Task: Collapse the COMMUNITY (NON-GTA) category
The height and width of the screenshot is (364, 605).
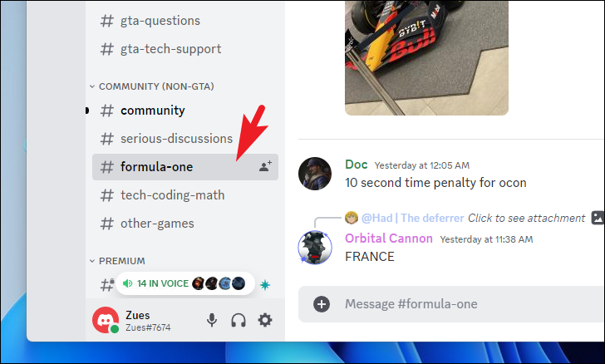Action: (151, 86)
